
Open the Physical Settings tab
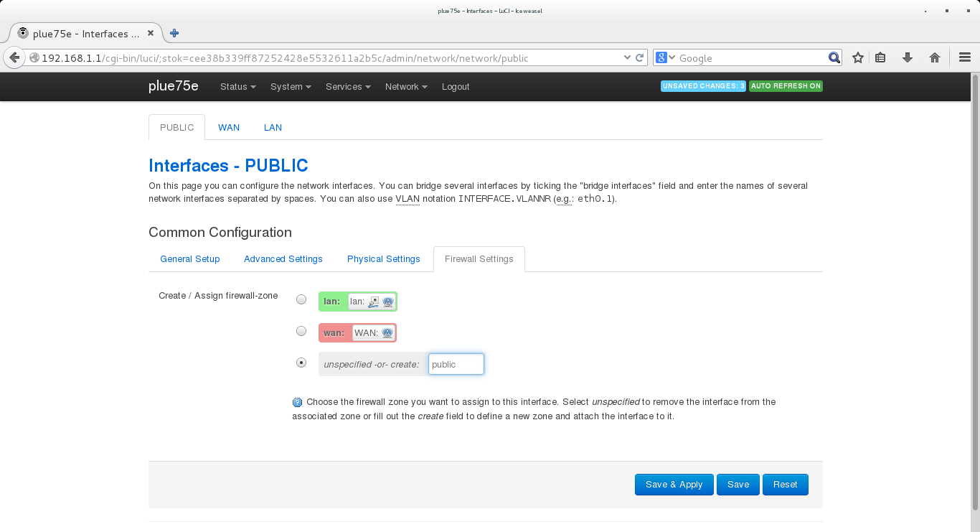click(x=383, y=259)
